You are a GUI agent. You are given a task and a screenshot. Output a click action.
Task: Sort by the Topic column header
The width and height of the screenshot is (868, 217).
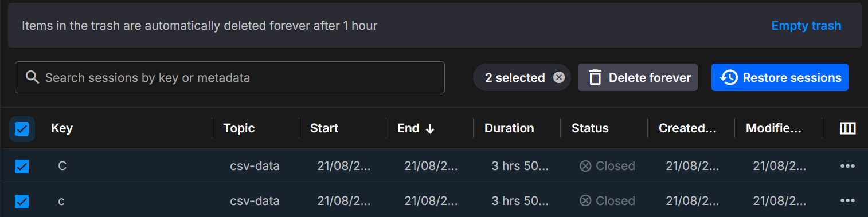tap(239, 128)
